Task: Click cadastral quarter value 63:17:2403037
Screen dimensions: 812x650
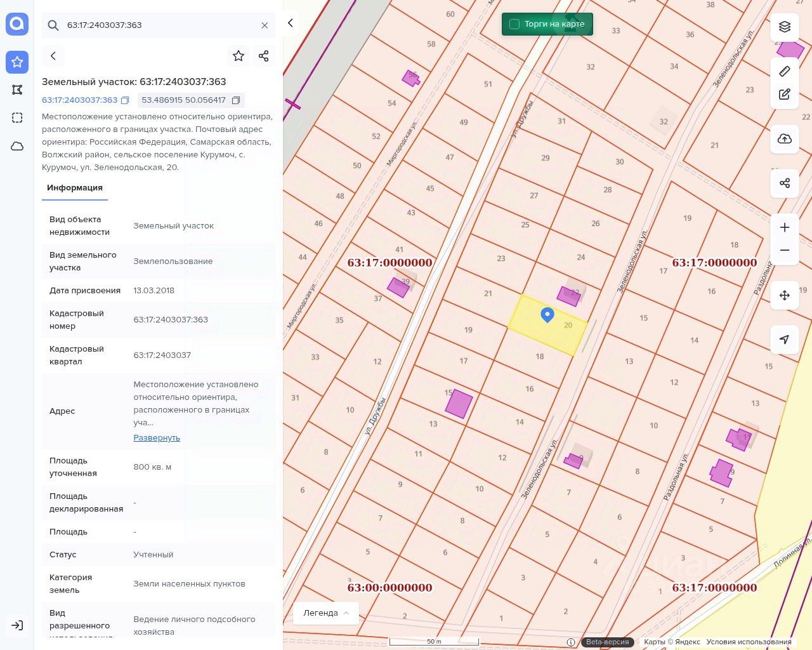Action: tap(162, 355)
